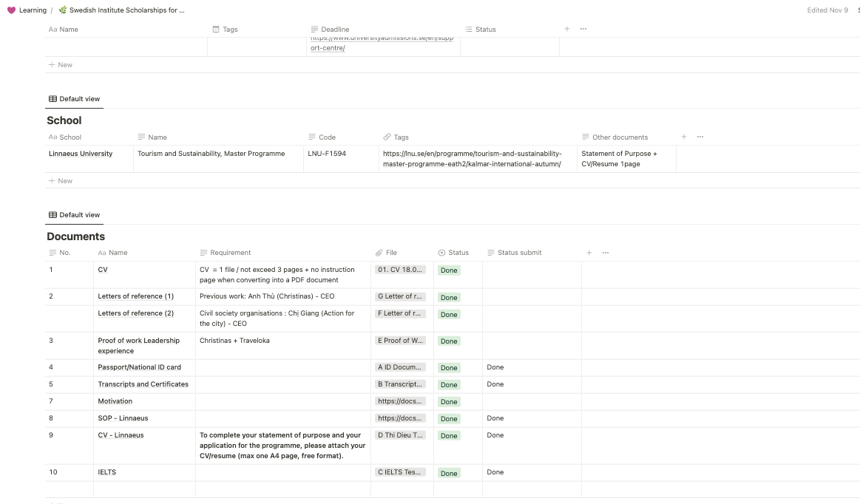Open the Status dropdown for CV row
The height and width of the screenshot is (504, 860).
449,270
